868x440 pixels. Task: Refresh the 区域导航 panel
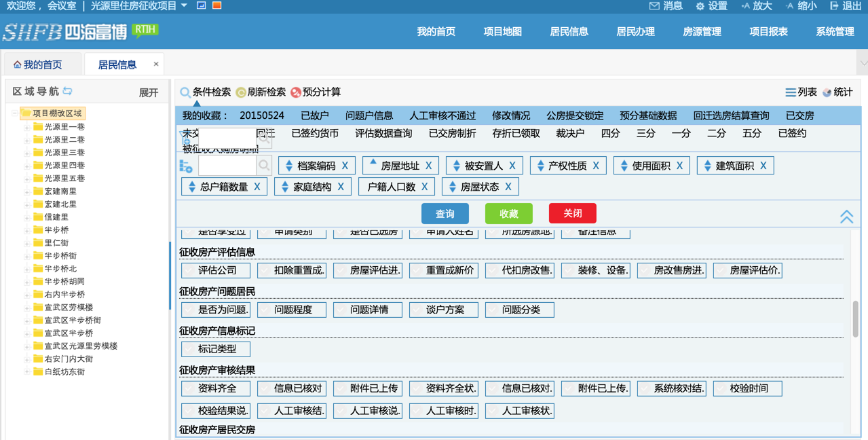(x=68, y=91)
